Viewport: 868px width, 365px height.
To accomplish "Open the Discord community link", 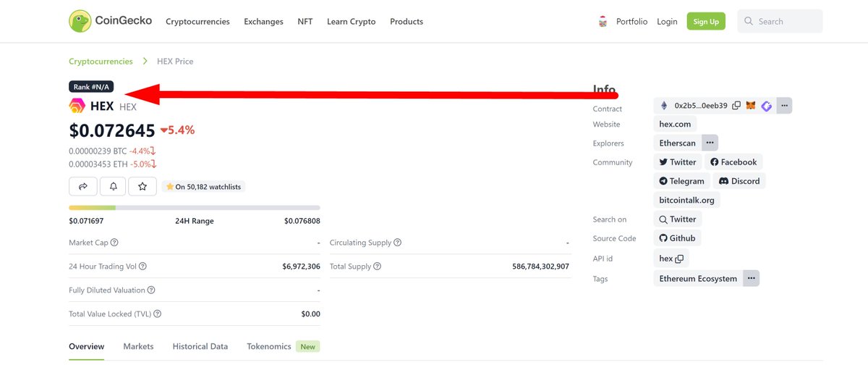I will pos(739,181).
